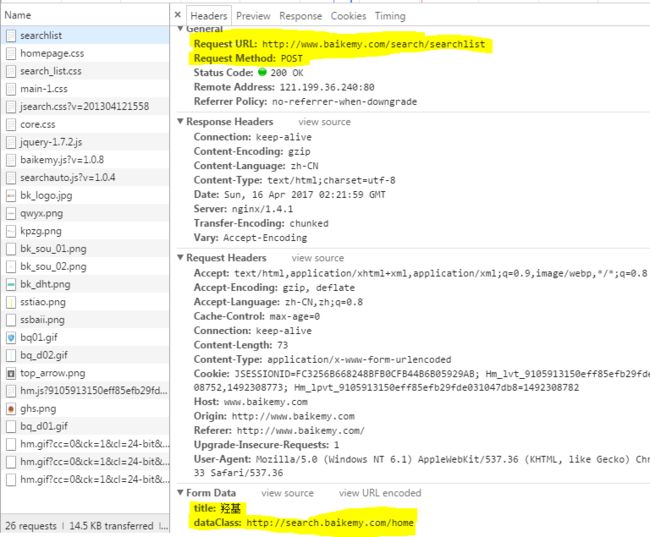Click the core.css file icon

pos(11,124)
